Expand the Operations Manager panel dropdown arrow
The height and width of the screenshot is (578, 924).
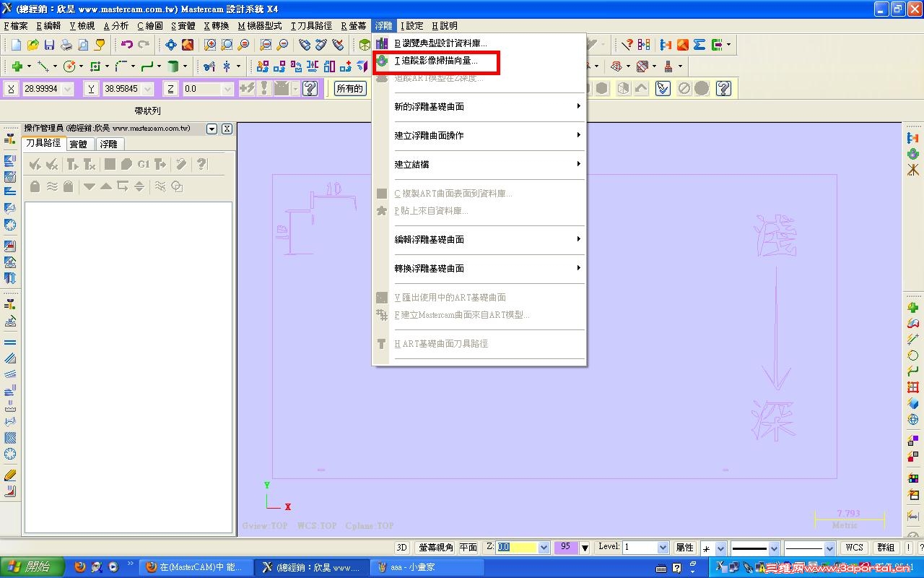click(212, 129)
